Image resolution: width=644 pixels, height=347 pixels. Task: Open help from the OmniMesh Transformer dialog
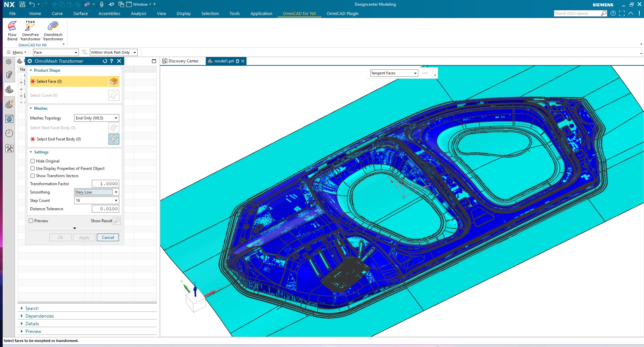click(x=111, y=61)
